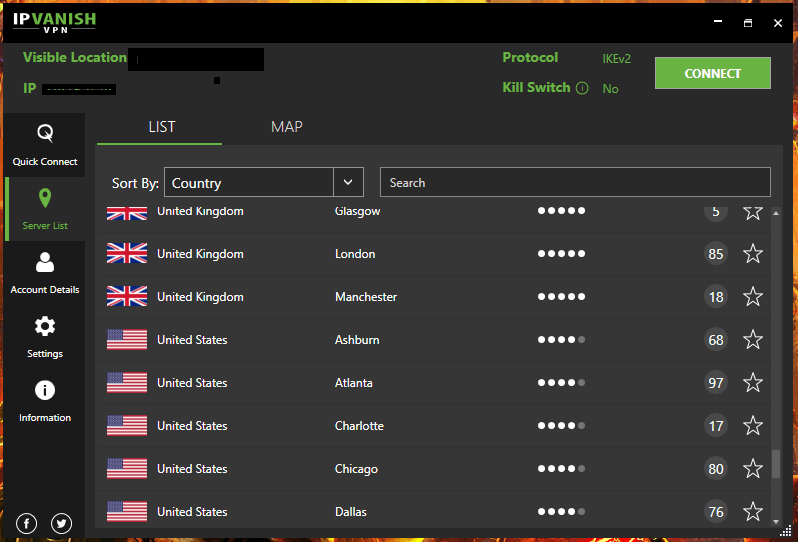
Task: Select the United States flag for Chicago
Action: click(127, 469)
